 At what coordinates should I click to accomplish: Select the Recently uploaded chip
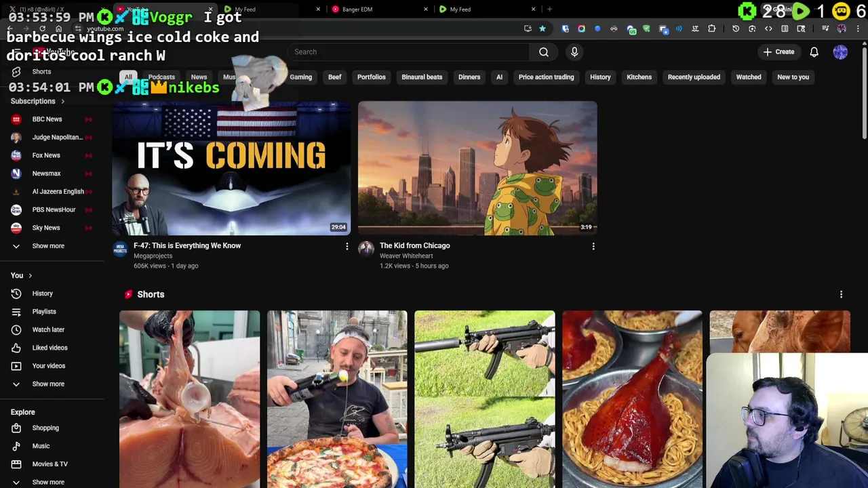point(694,77)
